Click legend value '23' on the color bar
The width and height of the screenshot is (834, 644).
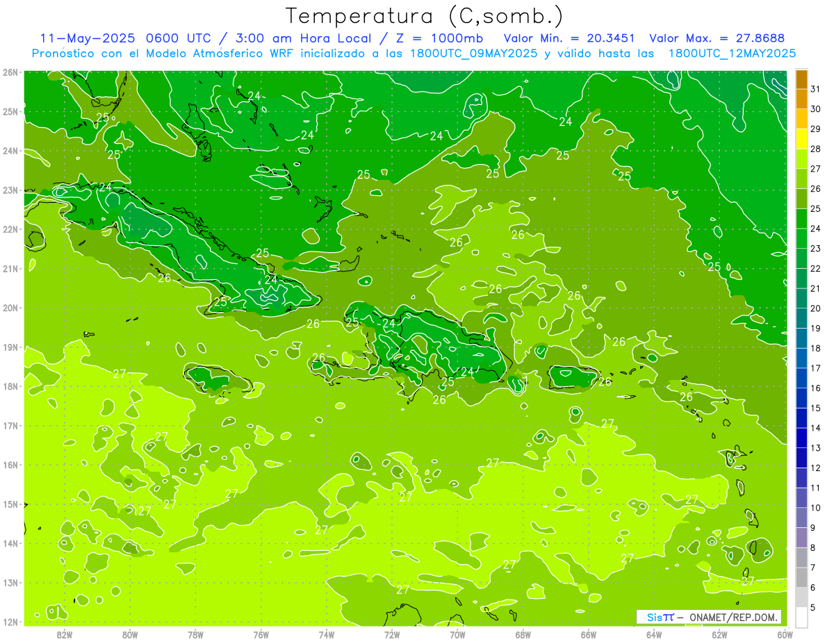(x=815, y=249)
